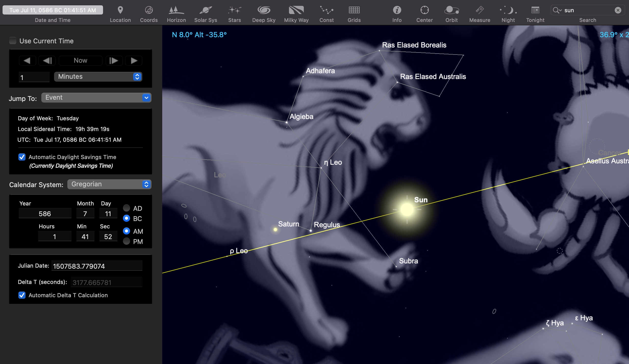Clear the search field text
629x364 pixels.
[618, 10]
